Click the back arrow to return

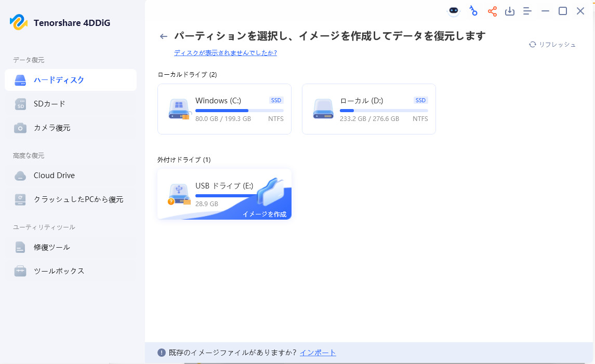(163, 36)
